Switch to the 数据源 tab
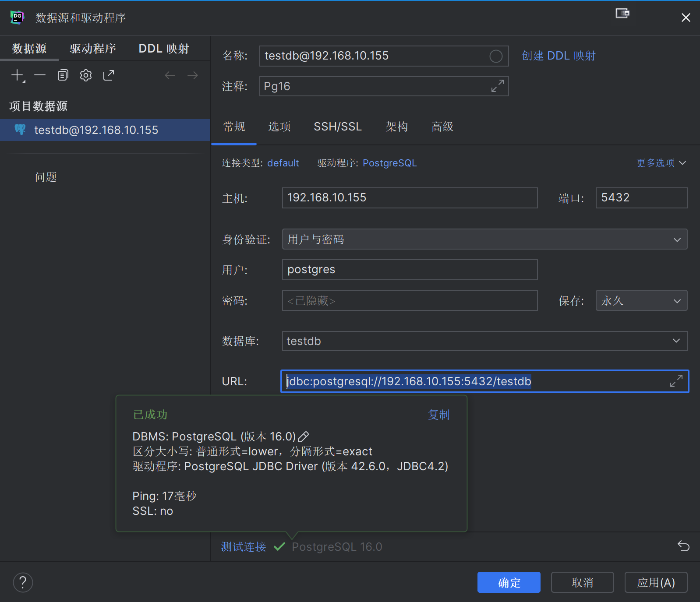 tap(29, 49)
